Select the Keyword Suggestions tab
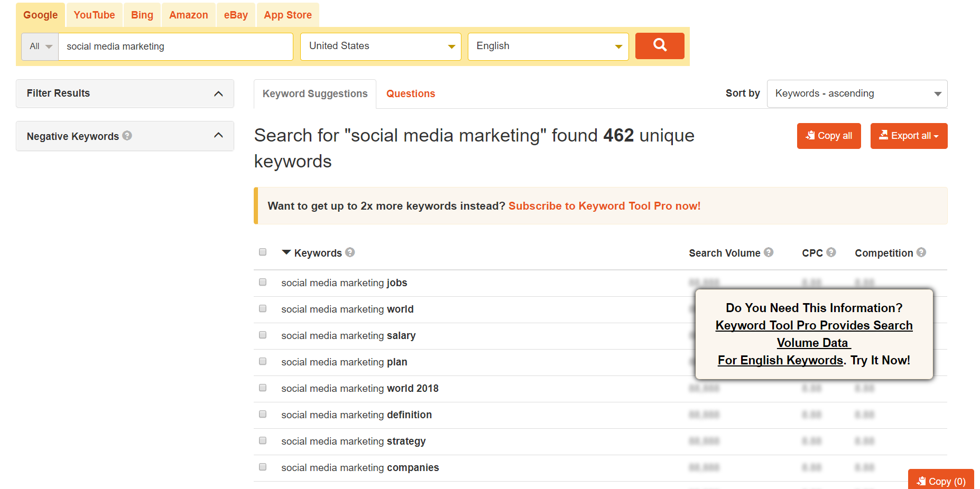 315,93
